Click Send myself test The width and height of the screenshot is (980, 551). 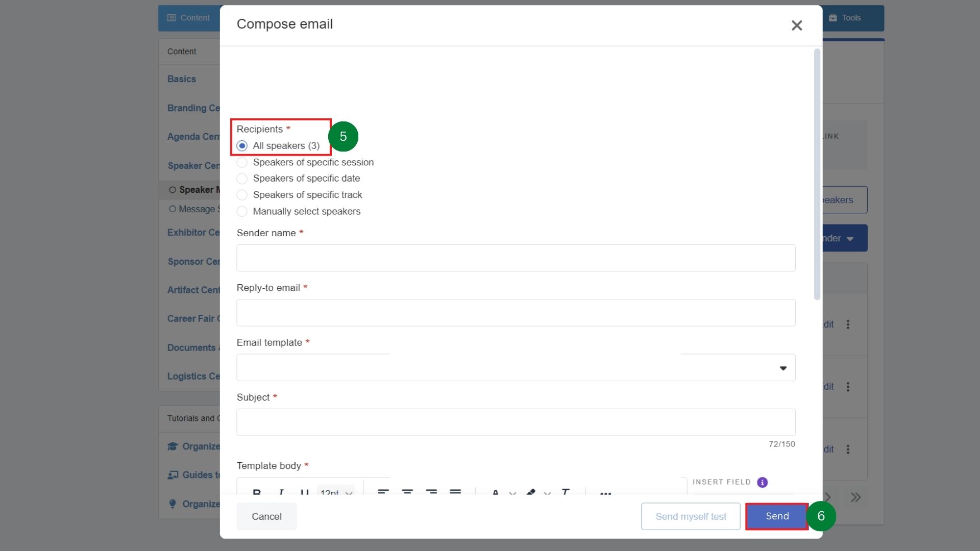pos(690,516)
